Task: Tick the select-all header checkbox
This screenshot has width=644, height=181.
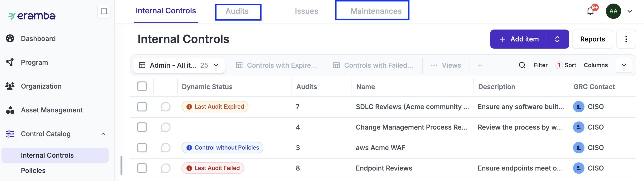Action: point(142,86)
